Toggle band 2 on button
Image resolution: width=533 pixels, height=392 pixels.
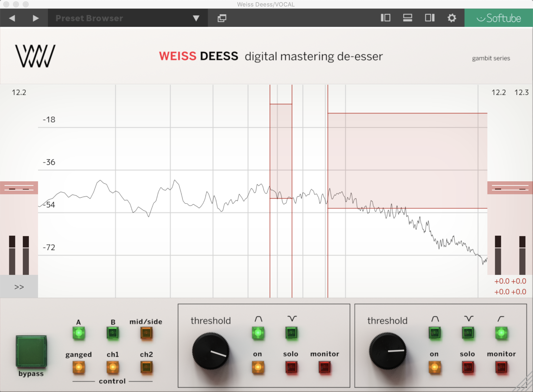tap(435, 367)
